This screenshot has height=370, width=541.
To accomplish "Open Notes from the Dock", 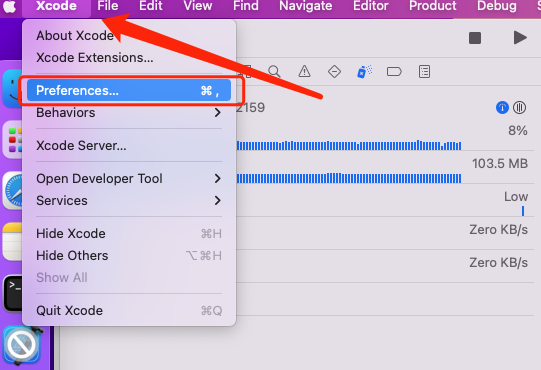I will 13,242.
